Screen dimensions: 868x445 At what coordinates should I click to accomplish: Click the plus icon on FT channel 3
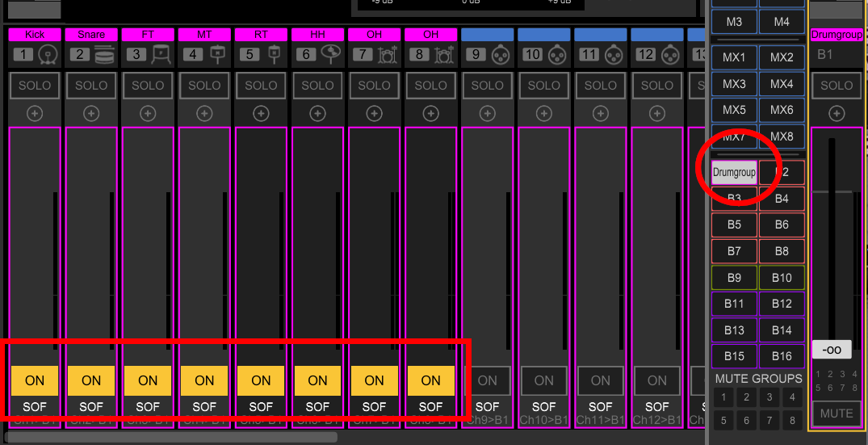(x=148, y=114)
